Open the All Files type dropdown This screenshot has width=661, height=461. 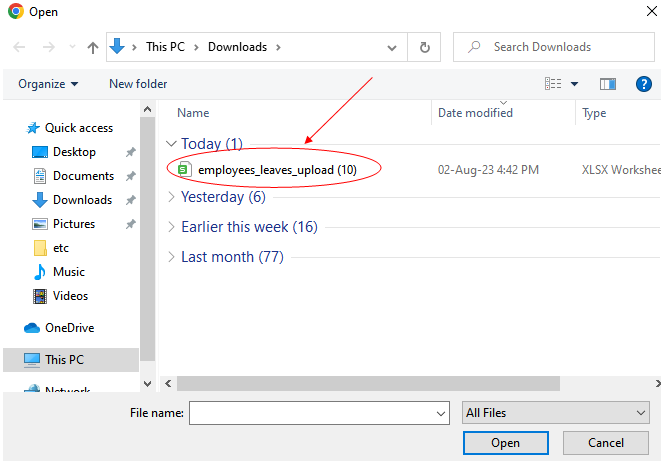click(x=557, y=412)
